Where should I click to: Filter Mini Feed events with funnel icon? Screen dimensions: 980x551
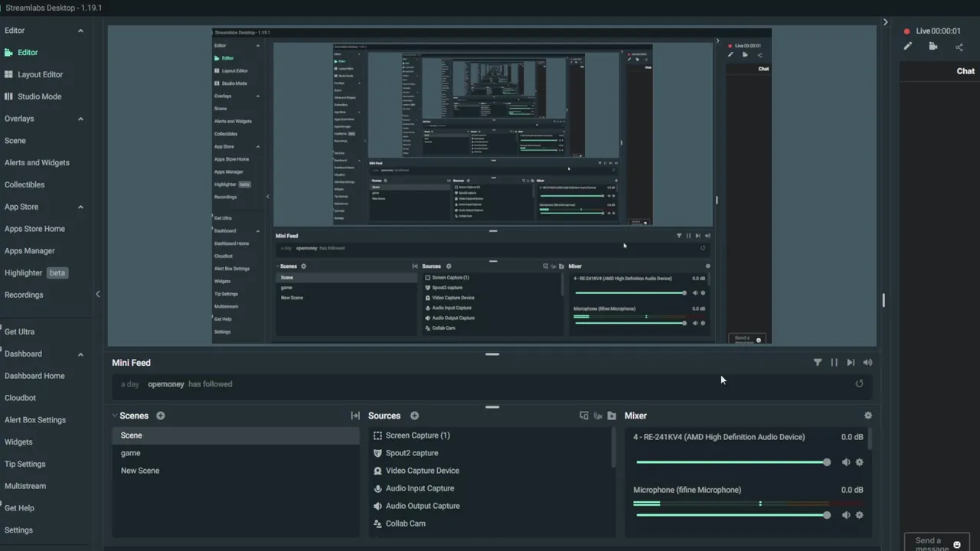[x=818, y=363]
